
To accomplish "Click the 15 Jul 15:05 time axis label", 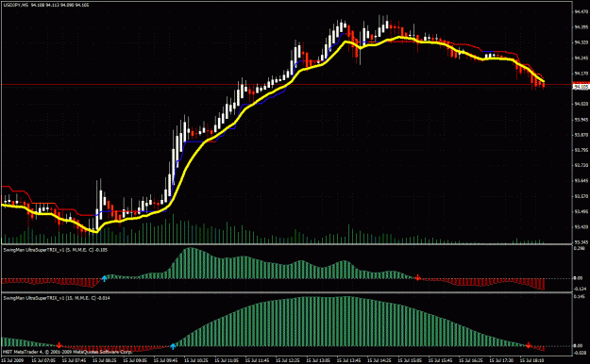I will [x=410, y=360].
